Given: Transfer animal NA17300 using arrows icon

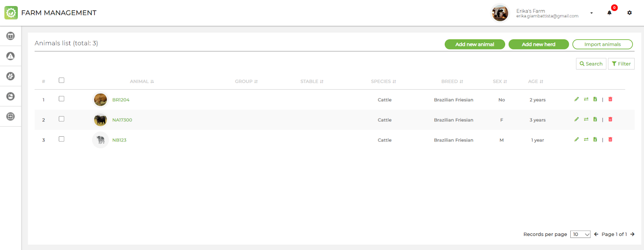Looking at the screenshot, I should [586, 119].
